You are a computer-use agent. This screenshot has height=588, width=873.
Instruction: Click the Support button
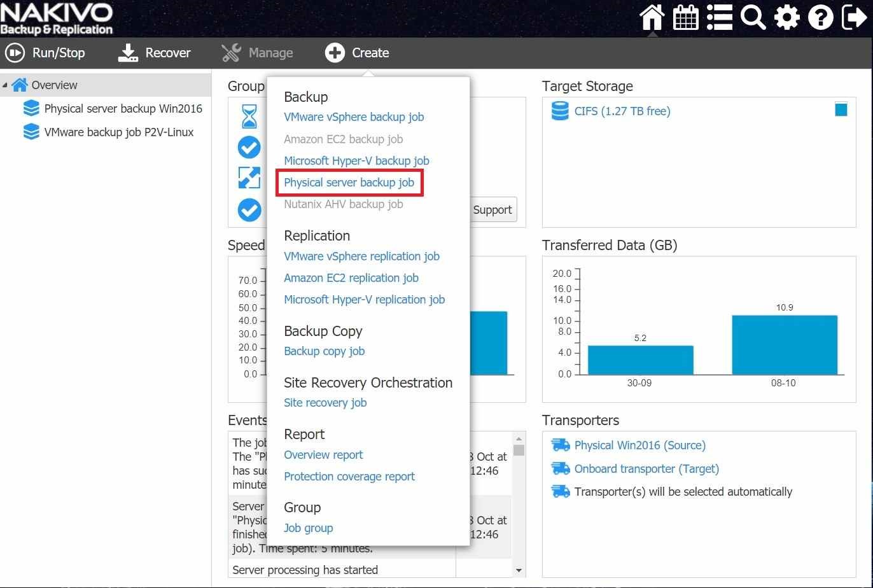coord(492,209)
